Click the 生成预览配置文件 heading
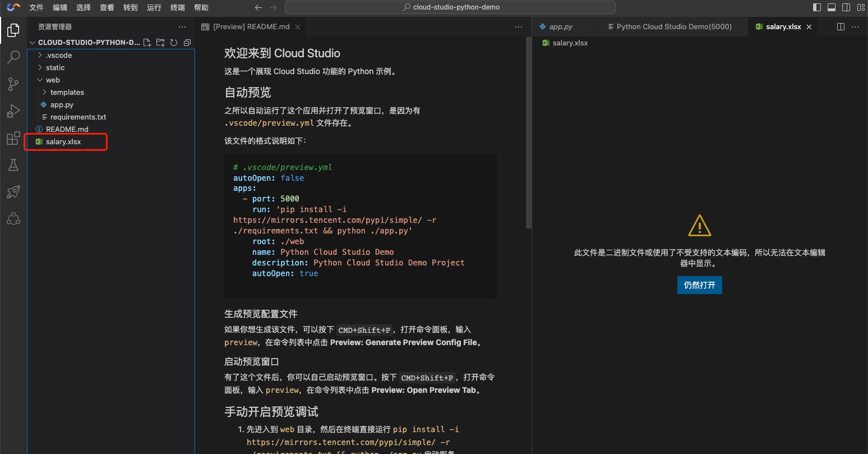868x454 pixels. pos(261,314)
